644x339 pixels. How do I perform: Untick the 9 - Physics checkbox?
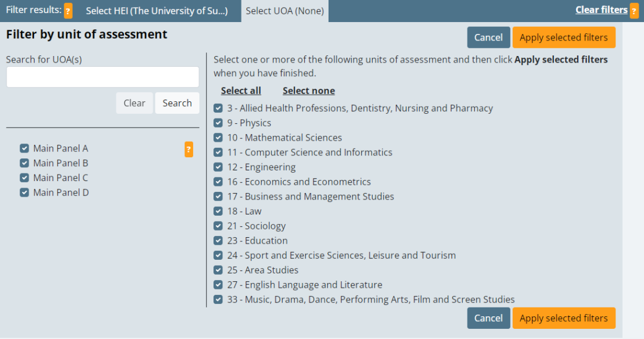[218, 123]
